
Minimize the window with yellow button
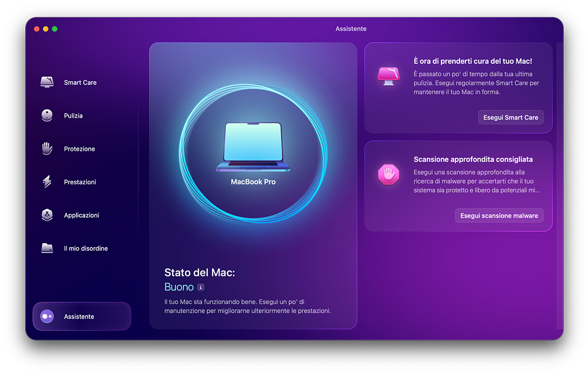[46, 29]
